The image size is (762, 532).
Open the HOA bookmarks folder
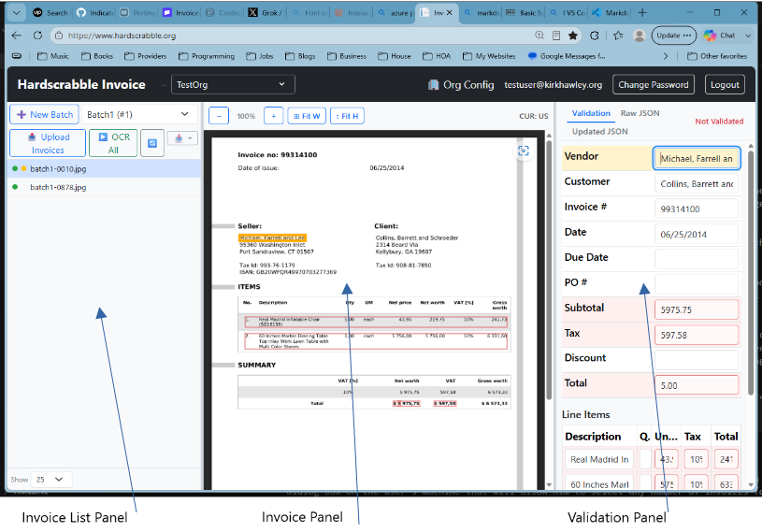pos(437,56)
